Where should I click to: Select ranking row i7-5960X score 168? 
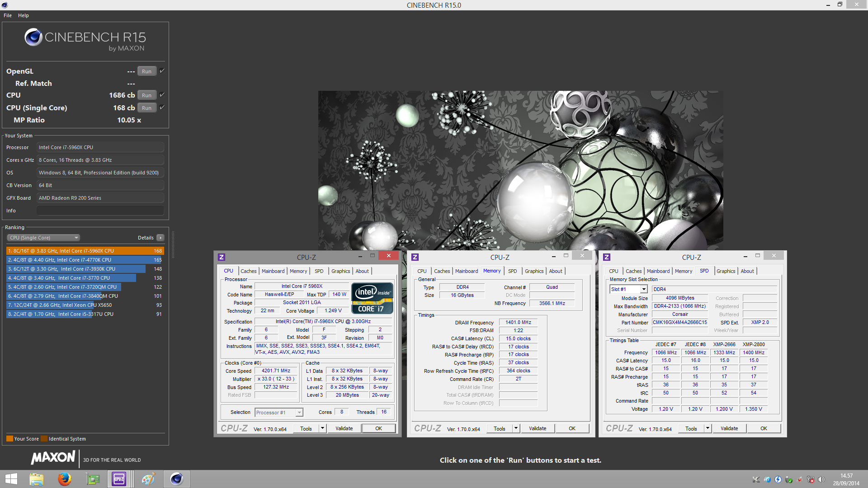click(85, 251)
